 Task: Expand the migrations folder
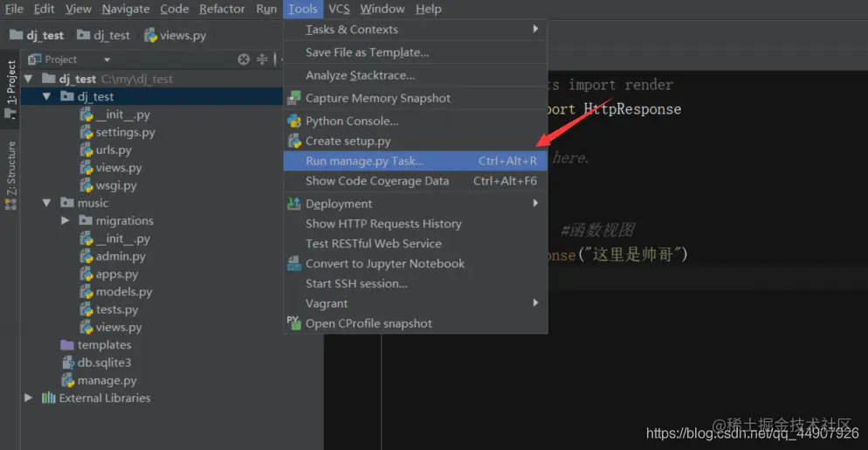click(65, 220)
